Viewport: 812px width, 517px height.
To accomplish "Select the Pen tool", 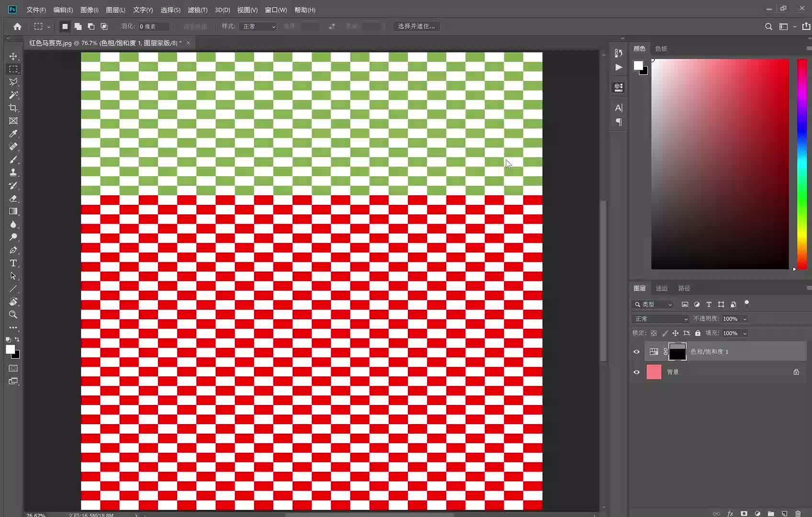I will pos(13,250).
